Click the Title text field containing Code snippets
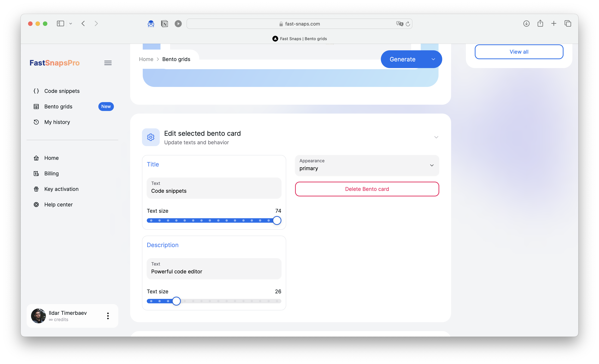The image size is (599, 364). [214, 188]
